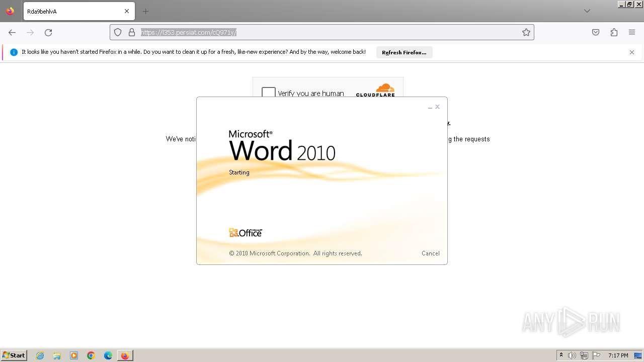The width and height of the screenshot is (644, 362).
Task: Switch to Firefox in the taskbar
Action: coord(125,355)
